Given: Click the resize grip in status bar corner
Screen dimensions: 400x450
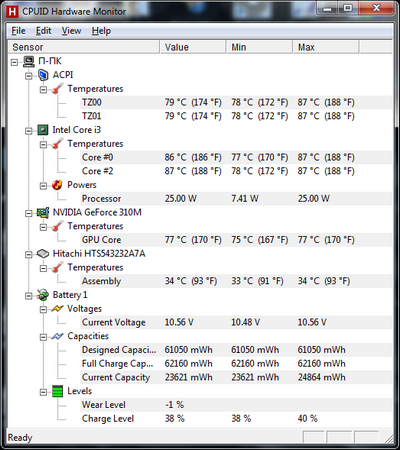Looking at the screenshot, I should coord(388,438).
